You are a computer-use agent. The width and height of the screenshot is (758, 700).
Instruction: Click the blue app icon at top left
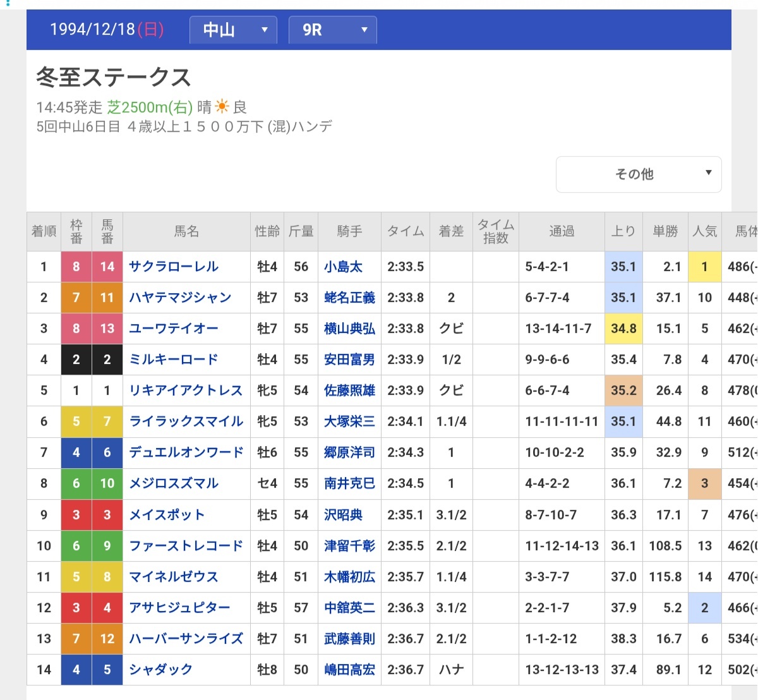(x=6, y=4)
